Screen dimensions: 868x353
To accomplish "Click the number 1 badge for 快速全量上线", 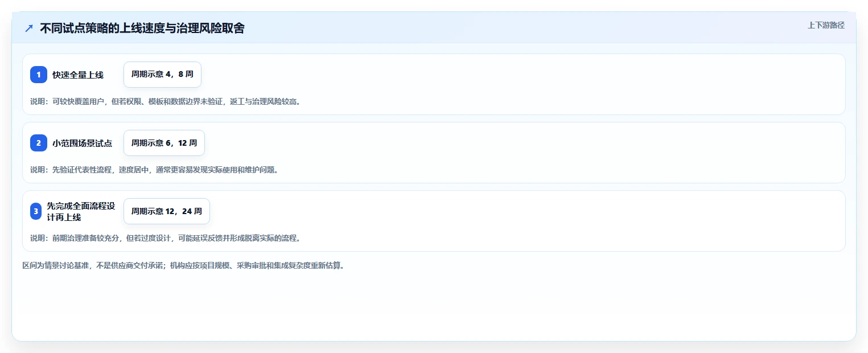I will point(39,75).
